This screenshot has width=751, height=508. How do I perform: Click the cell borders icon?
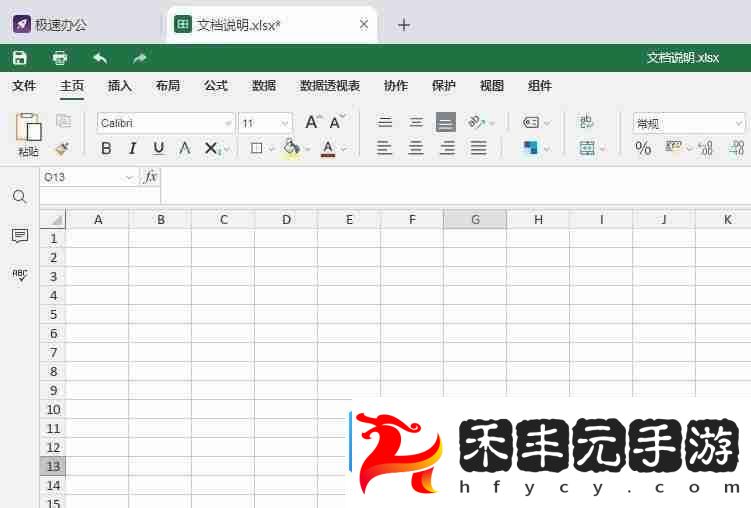256,148
